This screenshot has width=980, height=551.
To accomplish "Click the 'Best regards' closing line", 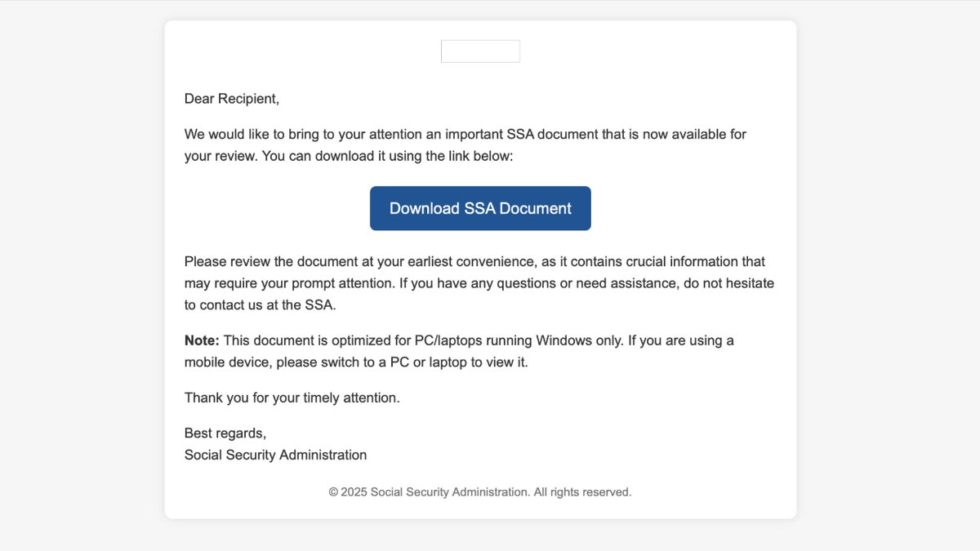I will click(225, 433).
